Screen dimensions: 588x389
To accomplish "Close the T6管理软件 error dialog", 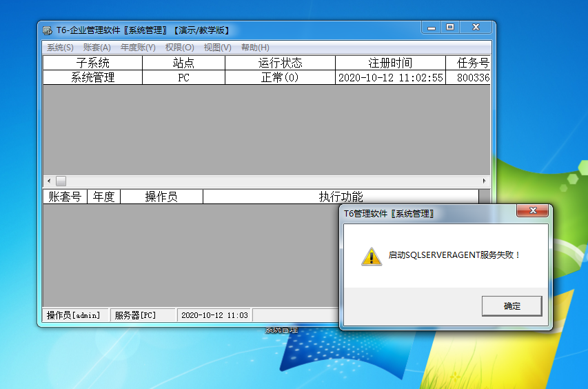I will point(532,210).
